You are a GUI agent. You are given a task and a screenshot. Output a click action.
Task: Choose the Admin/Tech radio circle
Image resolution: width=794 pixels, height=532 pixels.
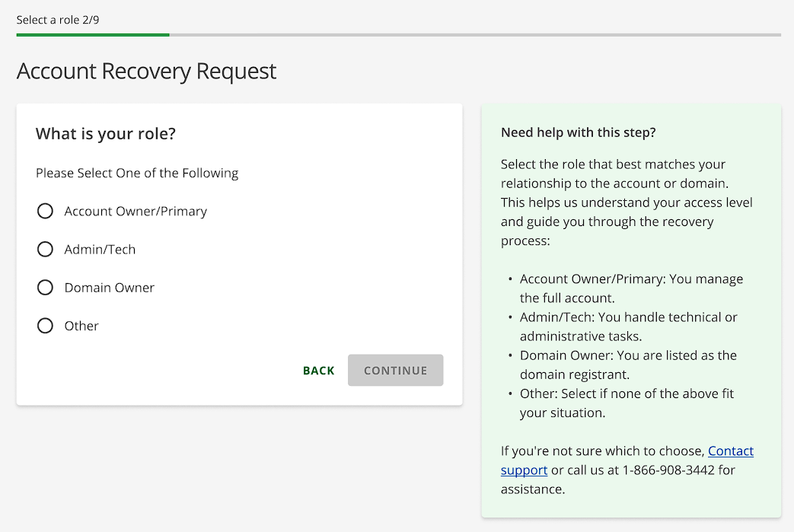pos(45,249)
